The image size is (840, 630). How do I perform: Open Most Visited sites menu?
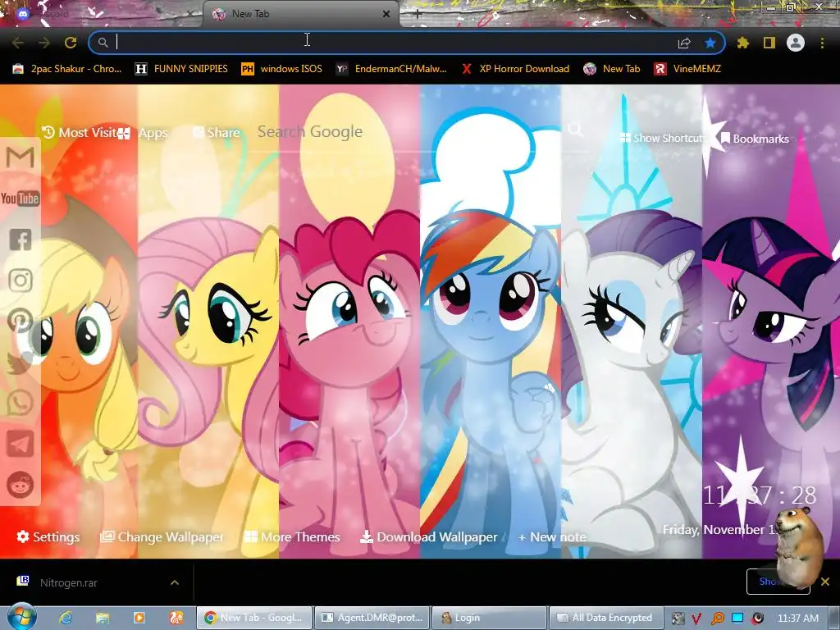coord(81,132)
